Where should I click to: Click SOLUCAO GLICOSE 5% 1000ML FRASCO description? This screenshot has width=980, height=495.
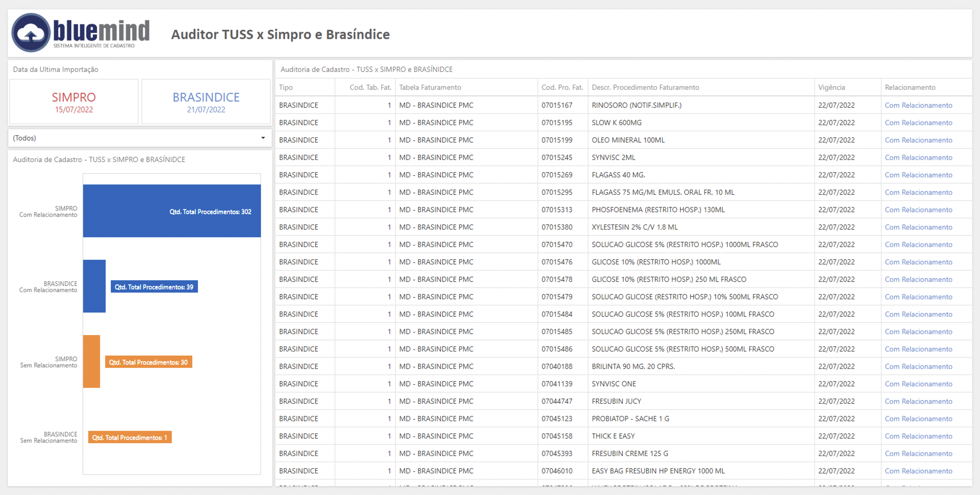685,244
